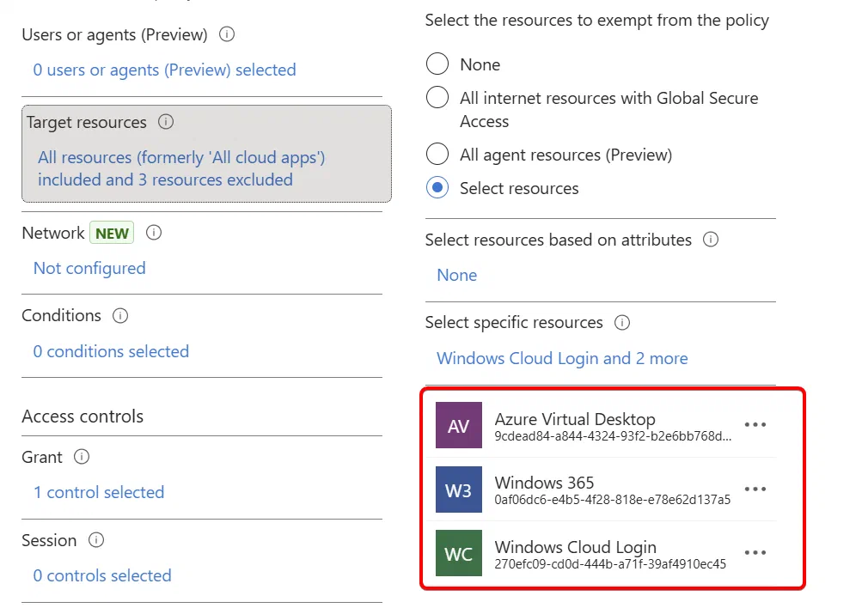Click the WC Windows Cloud Login app icon
868x608 pixels.
(458, 553)
